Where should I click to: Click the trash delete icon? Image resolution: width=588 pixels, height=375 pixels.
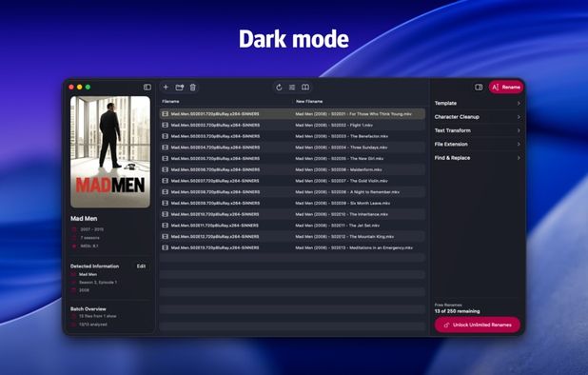tap(193, 87)
